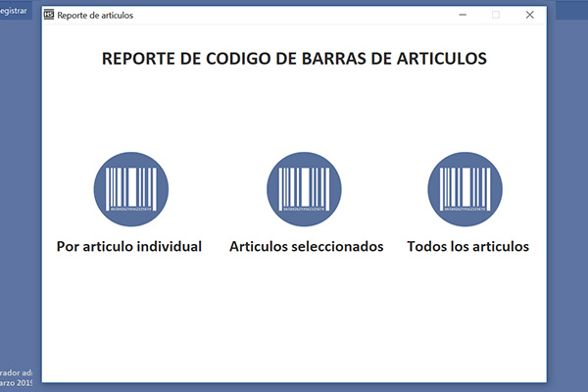Click the digits beneath the seleccionados barcode

(x=304, y=209)
